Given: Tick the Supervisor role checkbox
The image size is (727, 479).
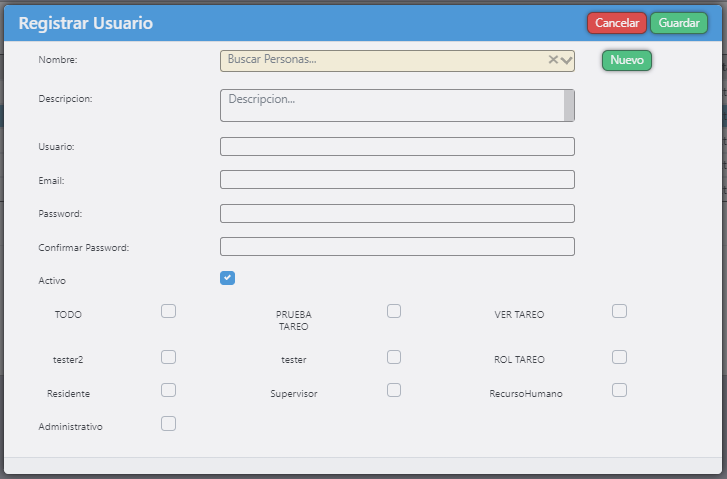Looking at the screenshot, I should click(x=394, y=390).
